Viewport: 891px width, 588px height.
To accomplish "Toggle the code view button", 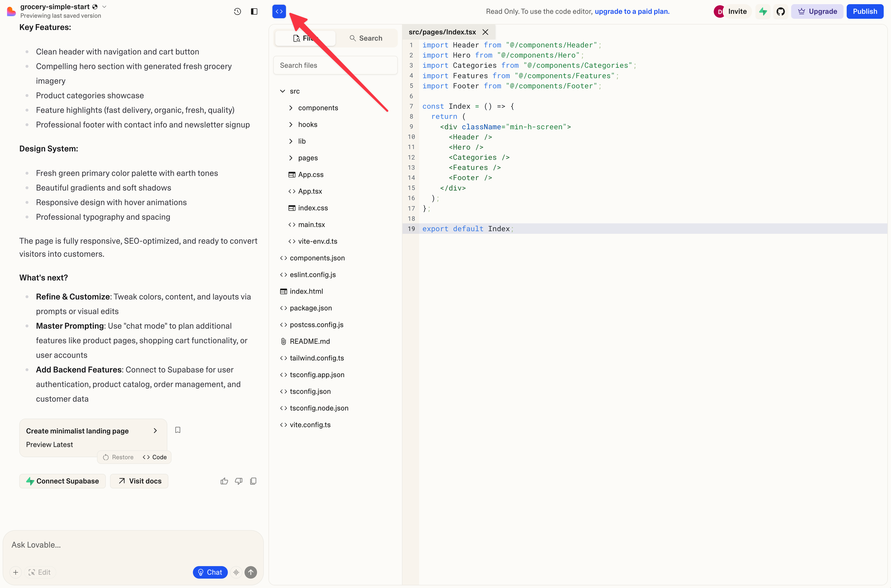I will point(279,11).
